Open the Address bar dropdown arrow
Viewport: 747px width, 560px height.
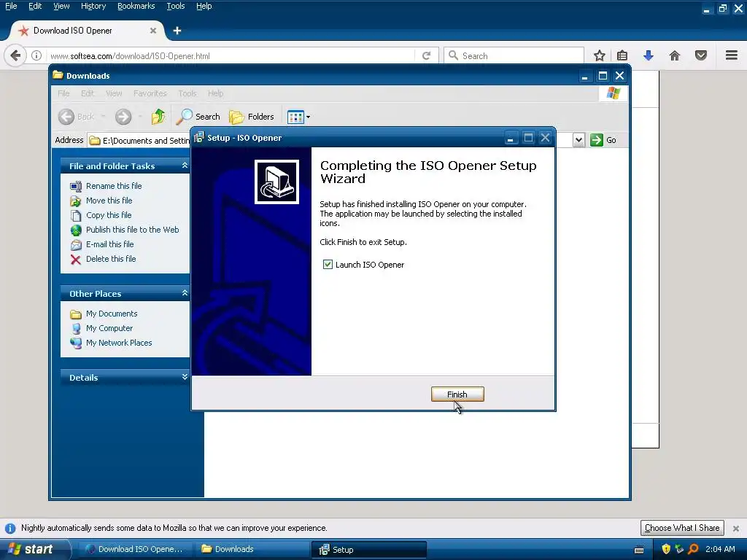(578, 140)
